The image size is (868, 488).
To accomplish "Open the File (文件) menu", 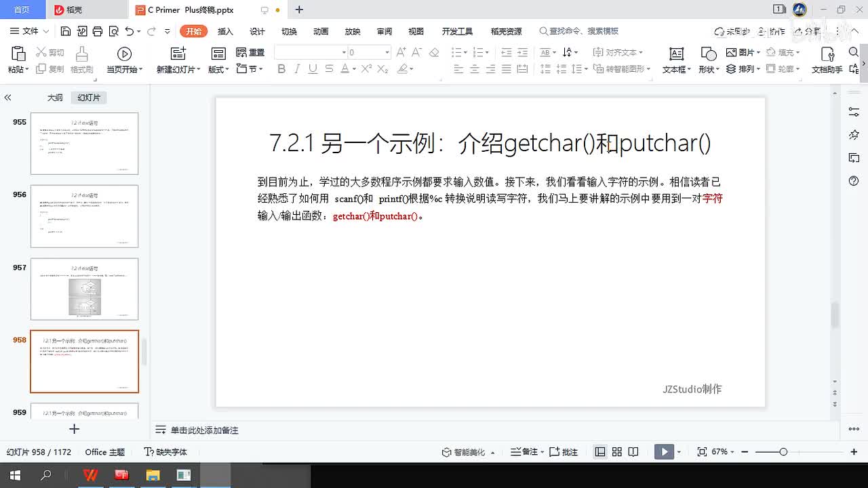I will click(30, 31).
